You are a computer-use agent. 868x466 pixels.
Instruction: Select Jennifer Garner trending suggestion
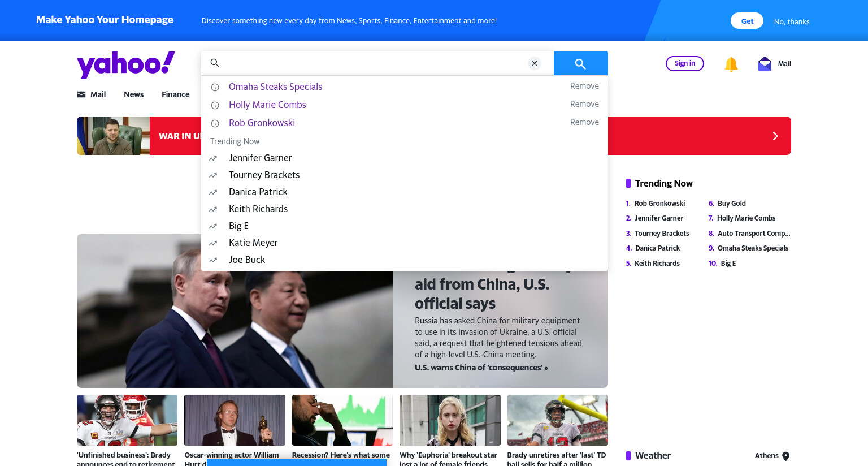(261, 158)
